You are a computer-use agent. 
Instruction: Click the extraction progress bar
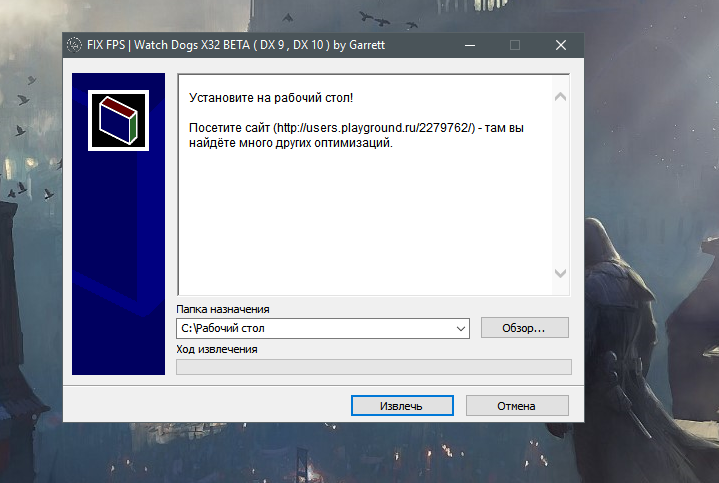pos(374,367)
